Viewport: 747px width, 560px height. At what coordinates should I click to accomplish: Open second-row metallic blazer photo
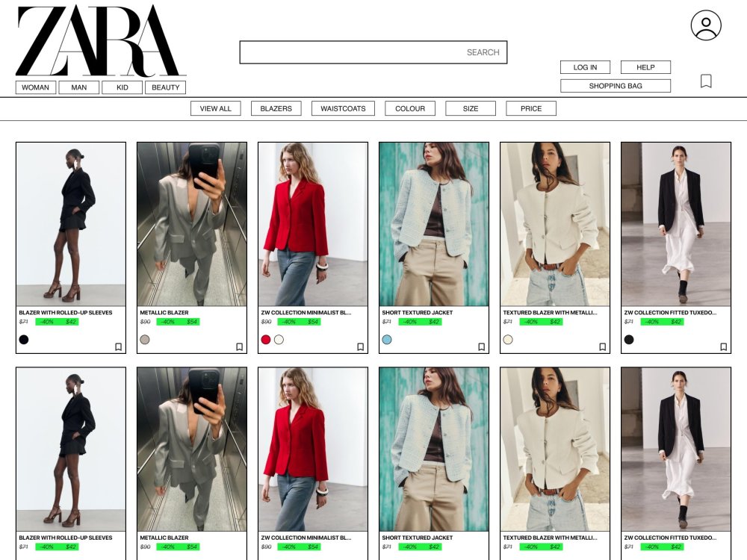tap(192, 449)
